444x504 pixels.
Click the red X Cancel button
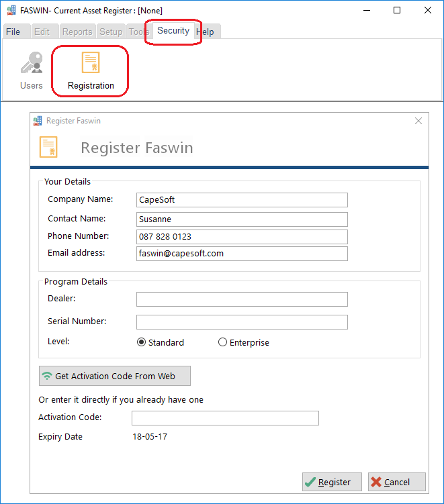tap(397, 482)
